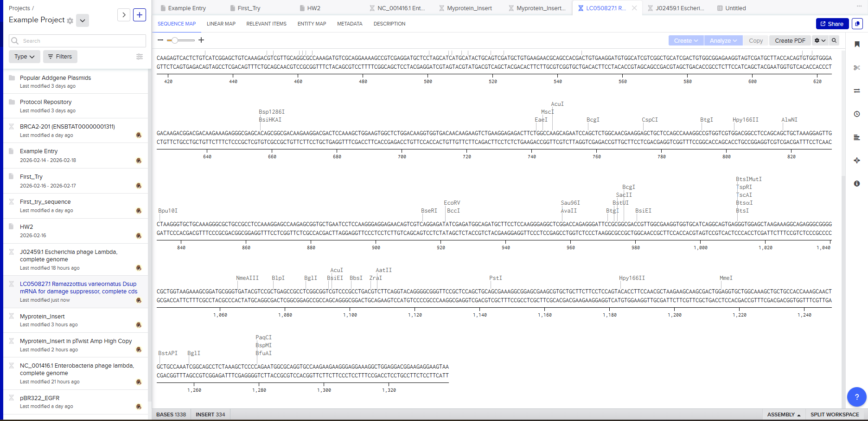Click the blue plus create button

(x=140, y=15)
